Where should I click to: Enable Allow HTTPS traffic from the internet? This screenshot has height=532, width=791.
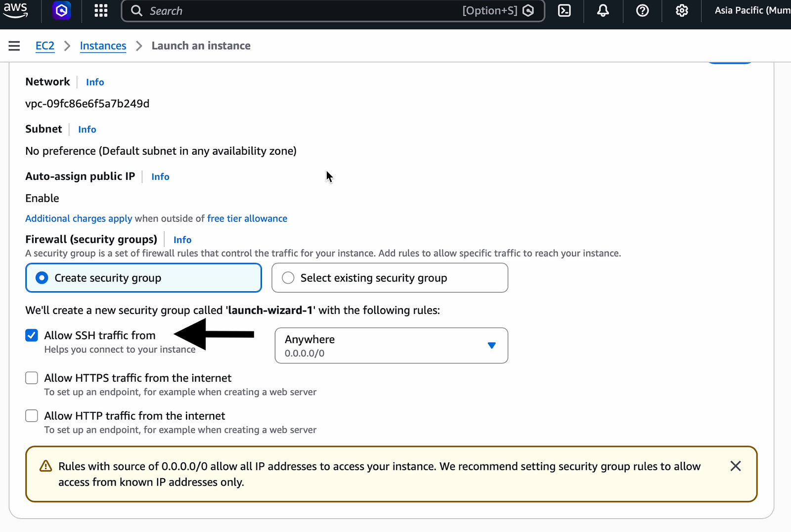(x=32, y=378)
